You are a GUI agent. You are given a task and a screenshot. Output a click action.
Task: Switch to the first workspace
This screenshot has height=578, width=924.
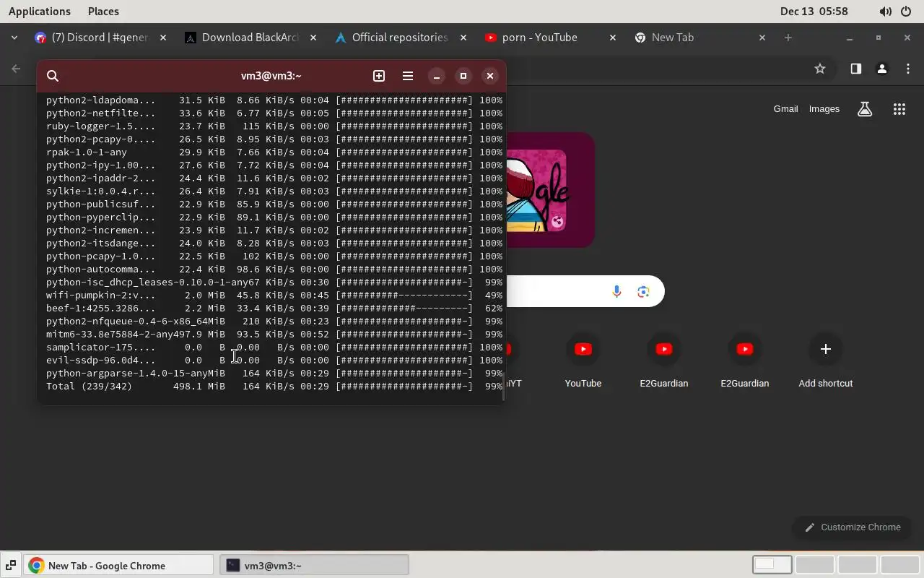coord(772,565)
